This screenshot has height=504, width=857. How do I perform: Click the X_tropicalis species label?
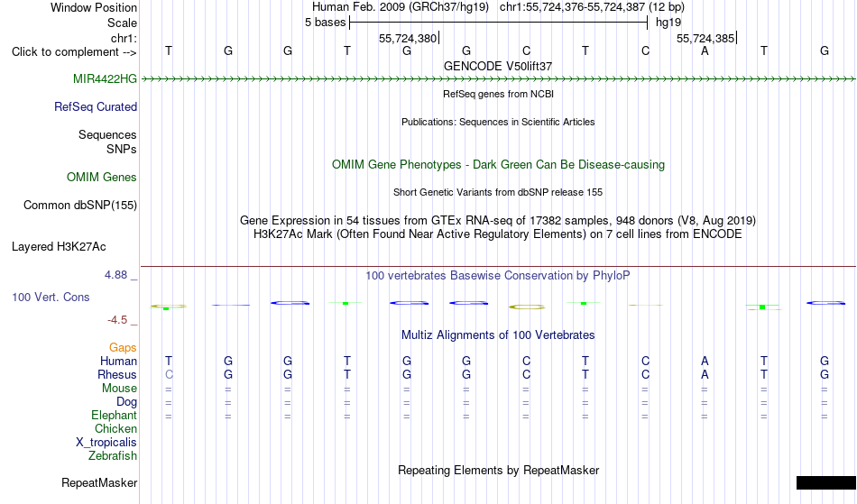106,443
